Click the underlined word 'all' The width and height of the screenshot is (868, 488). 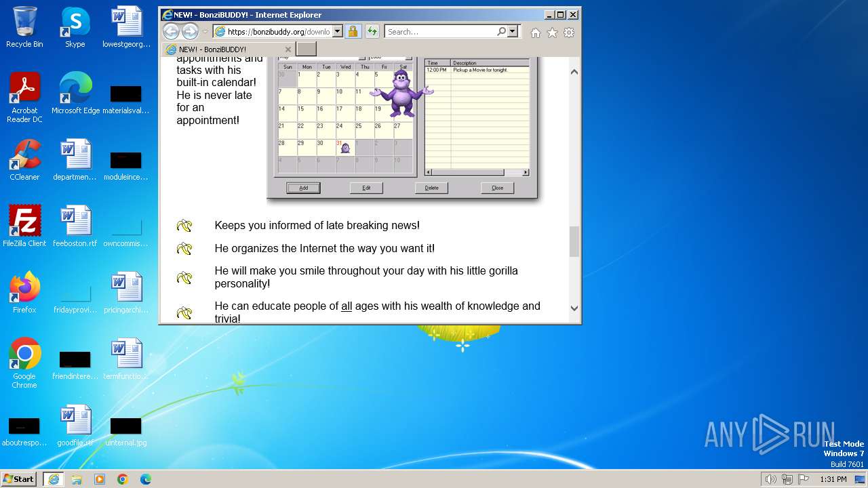(x=347, y=306)
